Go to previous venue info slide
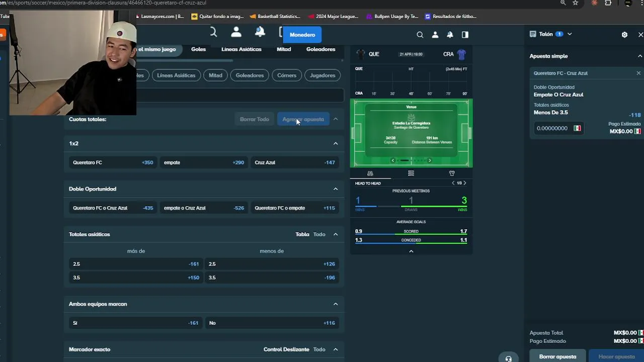 (393, 160)
